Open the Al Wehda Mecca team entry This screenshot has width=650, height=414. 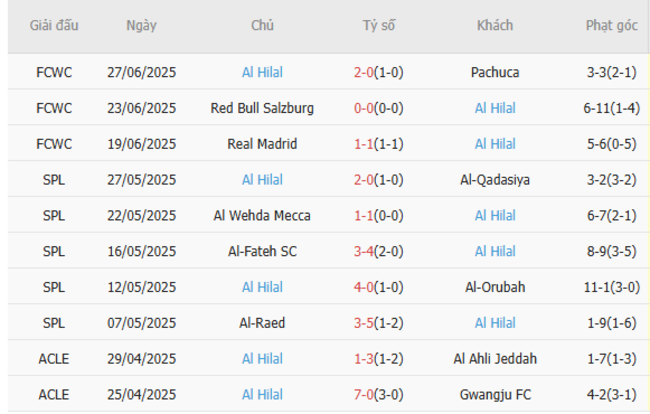262,216
